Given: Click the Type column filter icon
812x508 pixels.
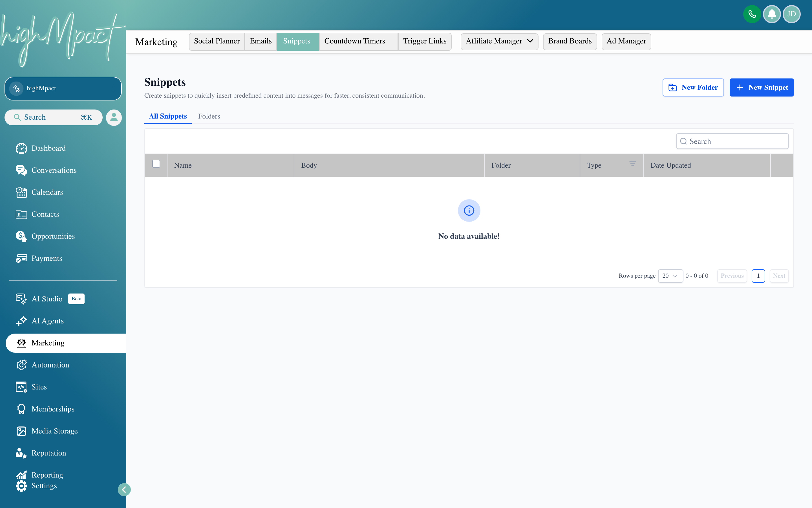Looking at the screenshot, I should 632,164.
